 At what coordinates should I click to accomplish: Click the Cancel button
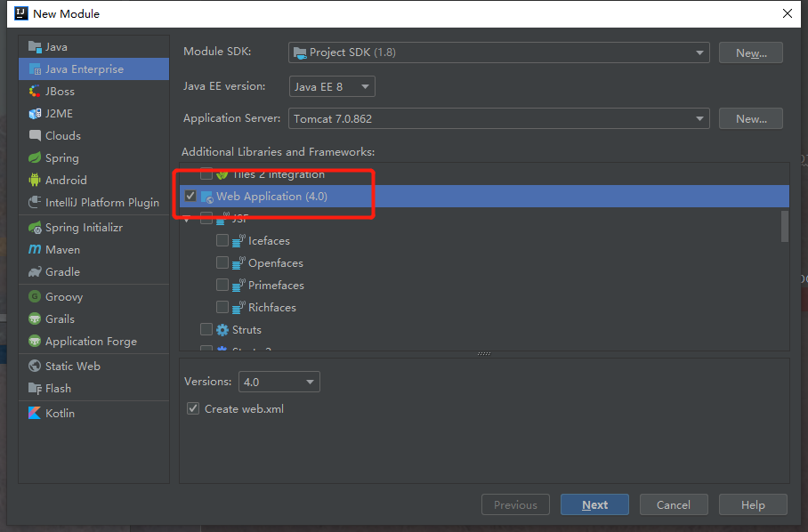tap(674, 504)
